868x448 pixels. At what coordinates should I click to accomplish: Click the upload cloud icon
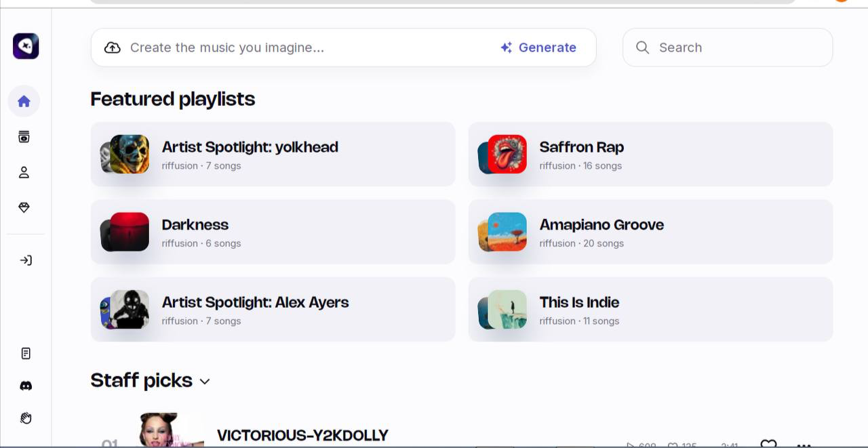click(113, 47)
